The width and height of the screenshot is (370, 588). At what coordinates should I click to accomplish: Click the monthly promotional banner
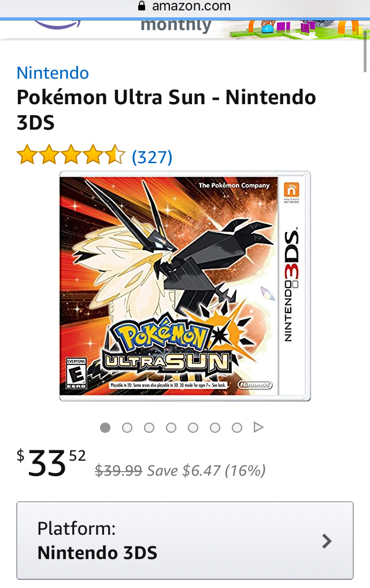coord(185,30)
